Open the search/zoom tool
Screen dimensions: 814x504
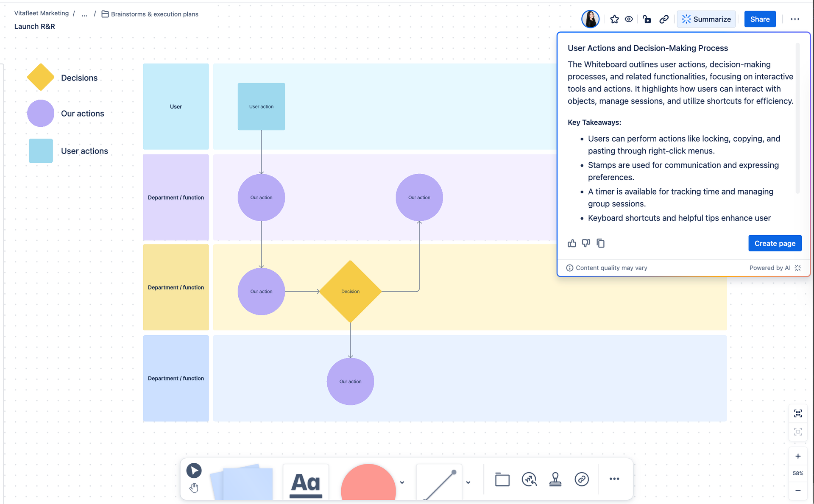529,479
